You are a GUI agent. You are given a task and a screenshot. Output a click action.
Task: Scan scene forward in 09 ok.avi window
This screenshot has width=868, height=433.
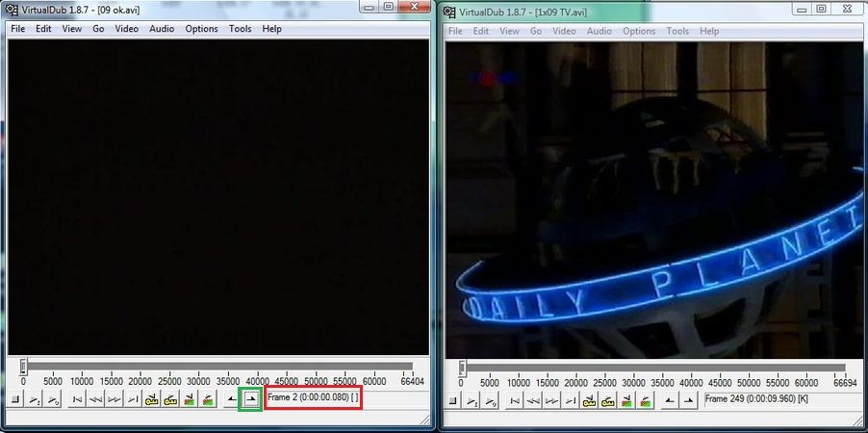coord(208,399)
